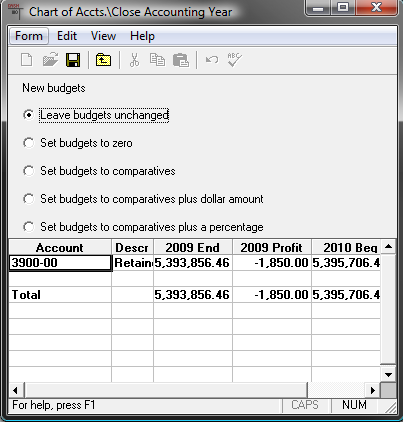Click the Undo arrow icon
The height and width of the screenshot is (422, 403).
212,60
